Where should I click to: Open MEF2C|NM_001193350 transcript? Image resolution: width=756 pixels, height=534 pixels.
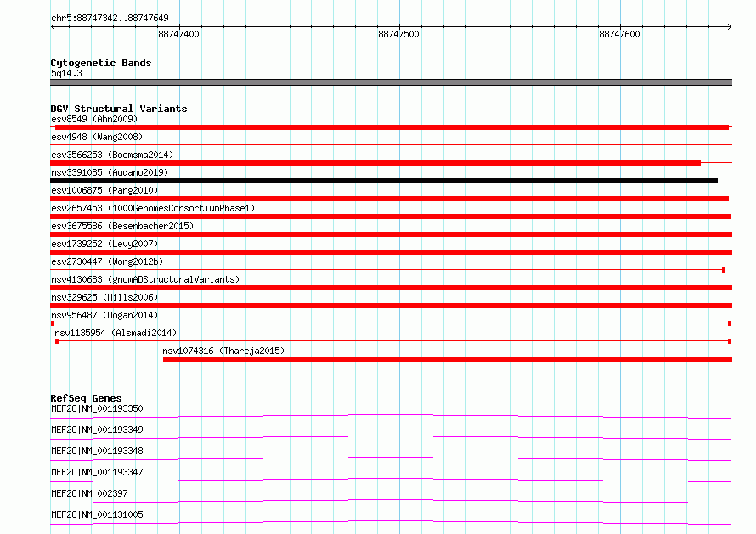click(x=97, y=408)
